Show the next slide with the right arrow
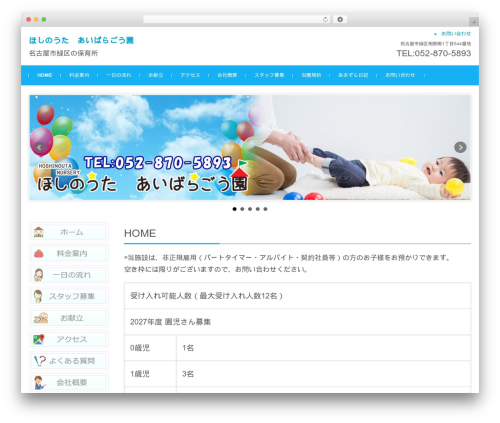 [x=460, y=147]
